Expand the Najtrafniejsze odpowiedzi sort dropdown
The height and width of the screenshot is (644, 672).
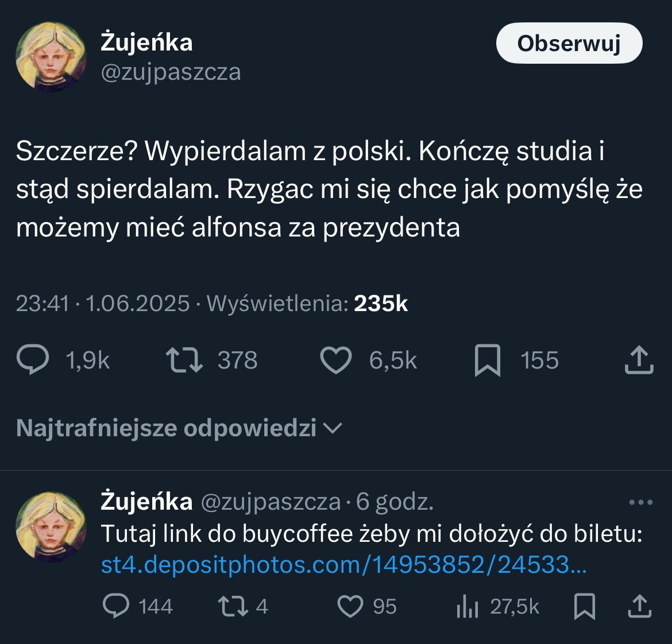pos(179,428)
